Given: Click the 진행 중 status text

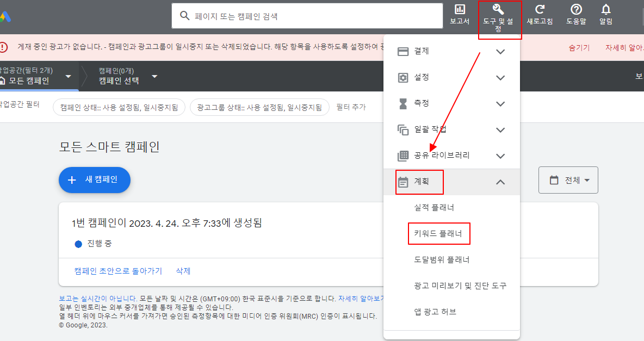Looking at the screenshot, I should (x=100, y=244).
